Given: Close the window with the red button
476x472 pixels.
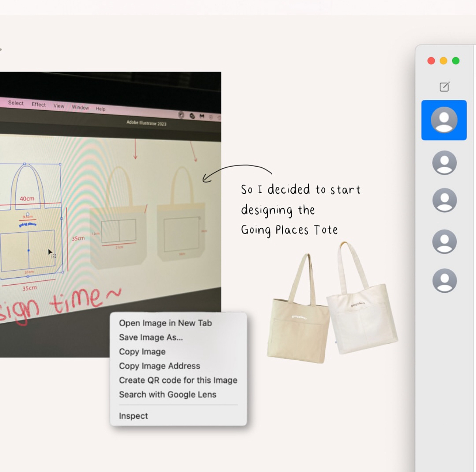Looking at the screenshot, I should click(x=431, y=61).
